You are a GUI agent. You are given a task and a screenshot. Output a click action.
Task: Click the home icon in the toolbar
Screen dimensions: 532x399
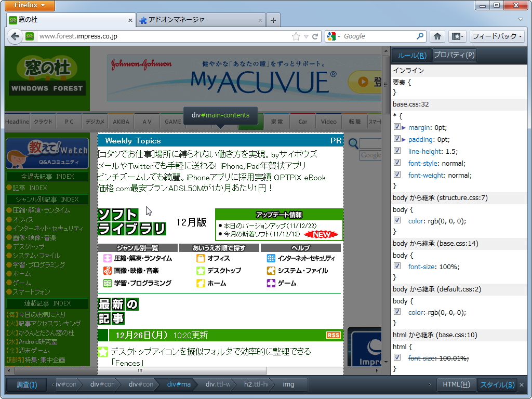pos(438,36)
